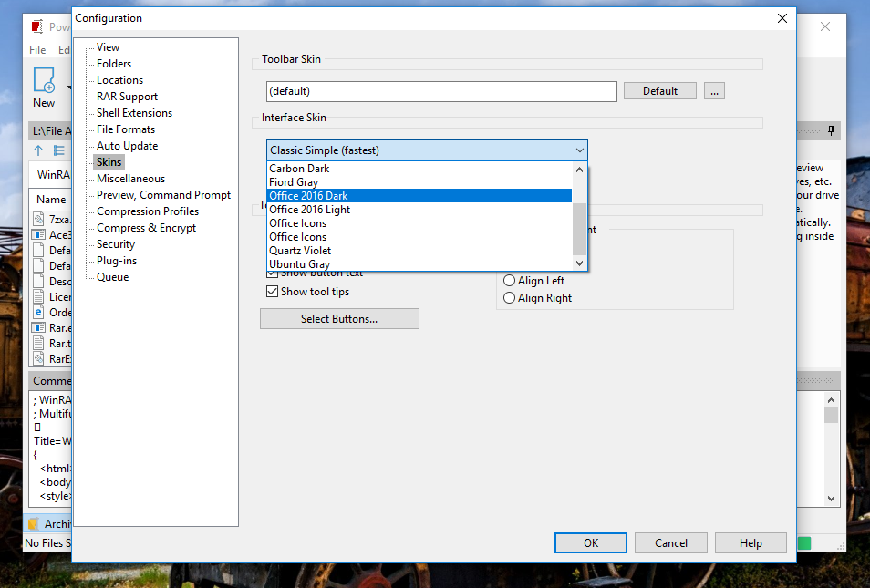The height and width of the screenshot is (588, 870).
Task: Click the green status indicator in status bar
Action: pyautogui.click(x=804, y=543)
